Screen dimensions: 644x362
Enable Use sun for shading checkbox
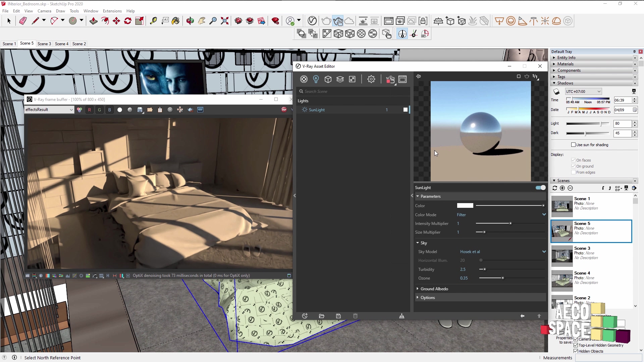pos(574,145)
